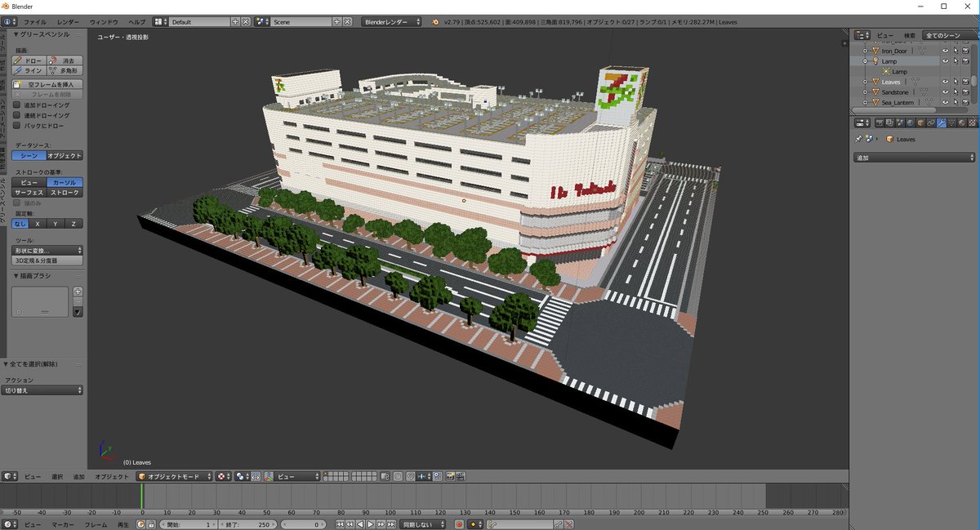Enable 追加ドローイング checkbox
The height and width of the screenshot is (530, 980).
[x=16, y=105]
